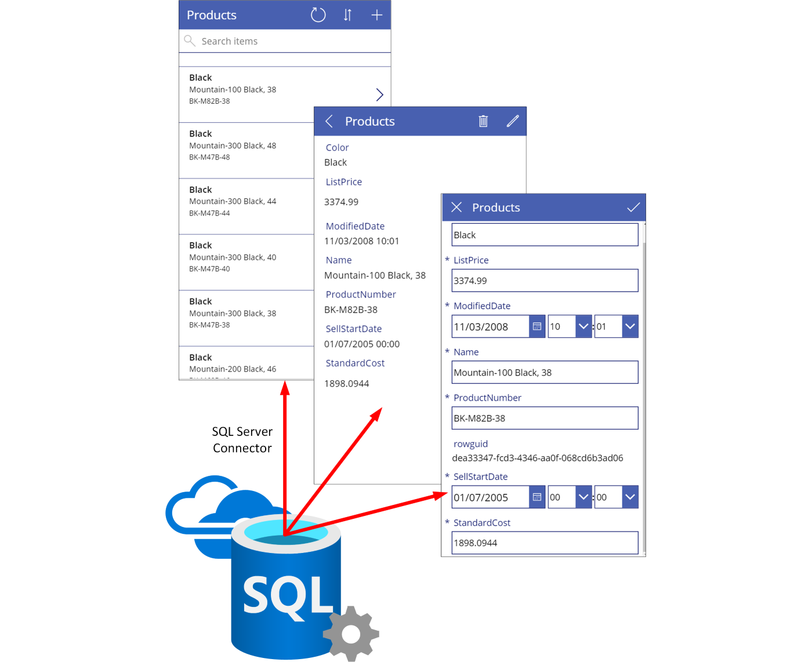812x662 pixels.
Task: Select list item BK-M47B-38
Action: tap(246, 318)
